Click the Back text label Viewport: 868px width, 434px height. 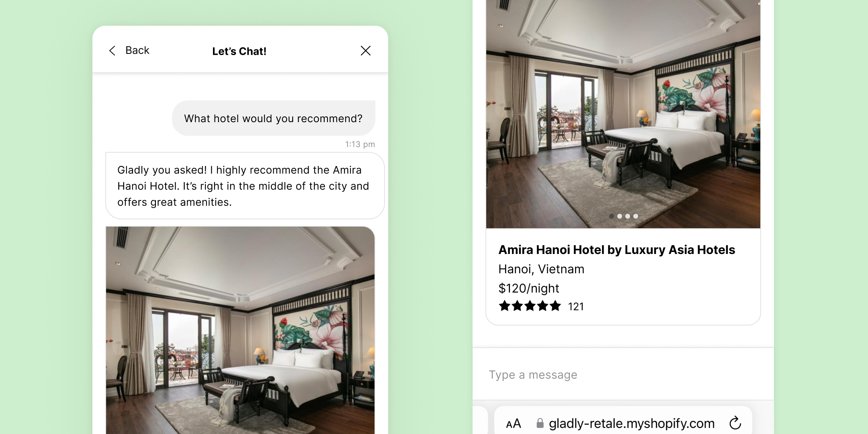(137, 50)
